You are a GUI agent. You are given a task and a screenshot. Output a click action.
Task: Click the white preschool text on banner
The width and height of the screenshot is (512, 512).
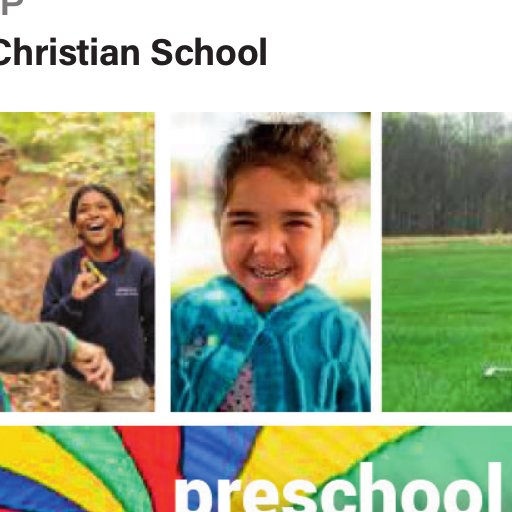338,487
